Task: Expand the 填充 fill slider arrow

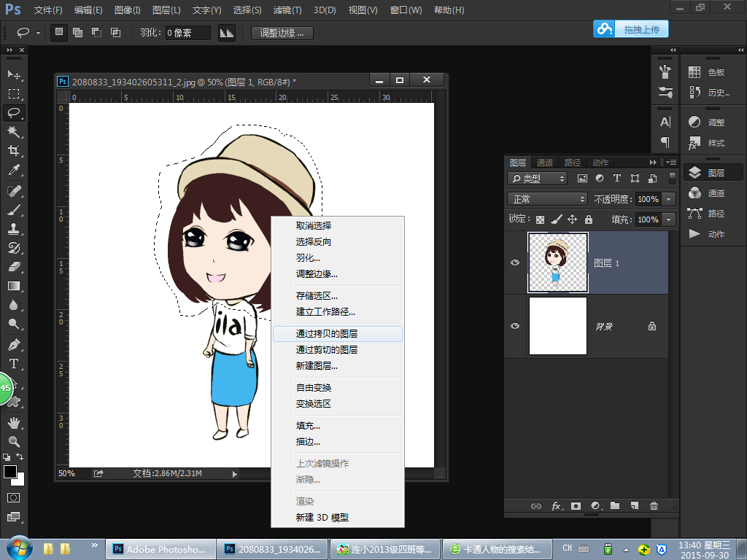Action: (669, 219)
